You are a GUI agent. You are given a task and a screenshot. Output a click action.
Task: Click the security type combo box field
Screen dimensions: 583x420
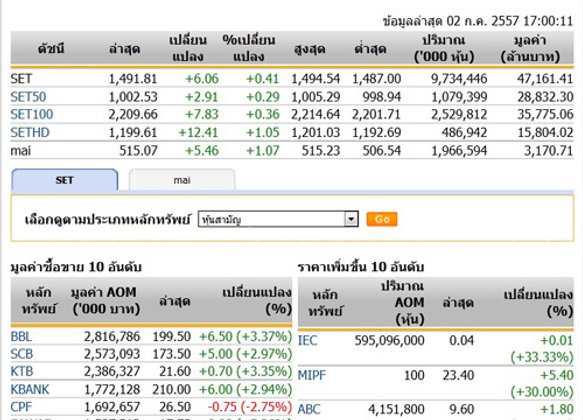[x=278, y=219]
